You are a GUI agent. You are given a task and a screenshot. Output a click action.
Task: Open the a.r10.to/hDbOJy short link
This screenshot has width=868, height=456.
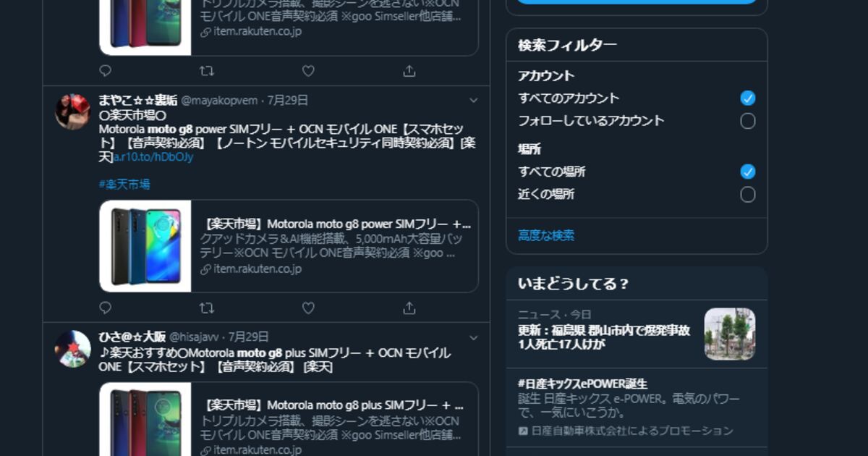(x=153, y=157)
